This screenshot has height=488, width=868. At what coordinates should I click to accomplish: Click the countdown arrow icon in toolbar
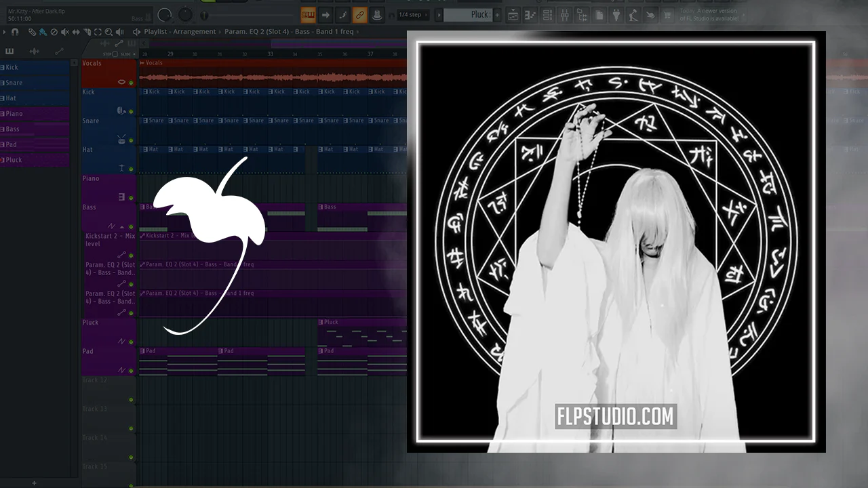click(x=325, y=14)
